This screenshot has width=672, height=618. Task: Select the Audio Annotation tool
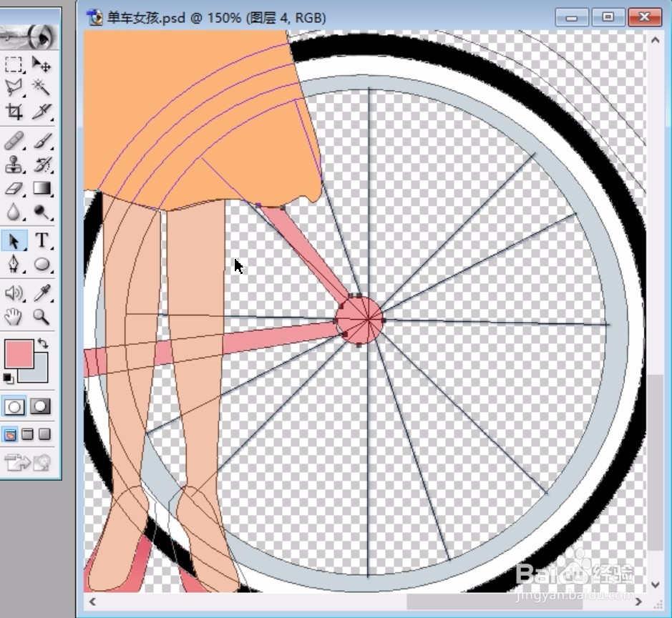tap(14, 293)
